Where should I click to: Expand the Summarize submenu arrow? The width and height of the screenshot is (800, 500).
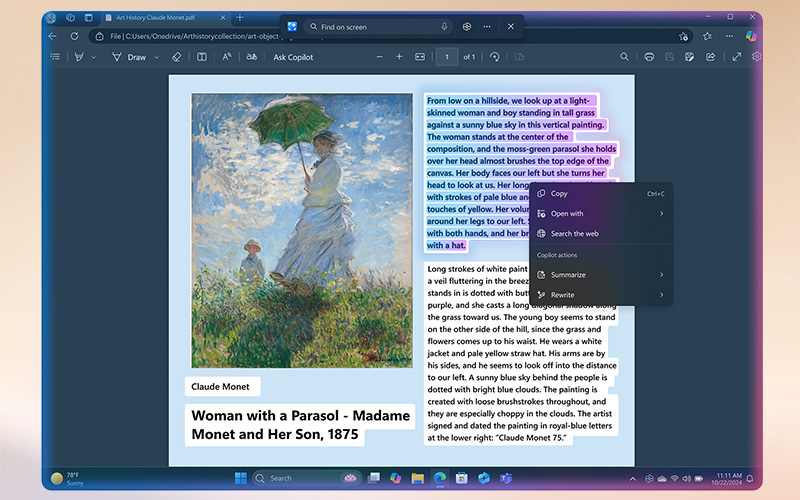coord(662,274)
